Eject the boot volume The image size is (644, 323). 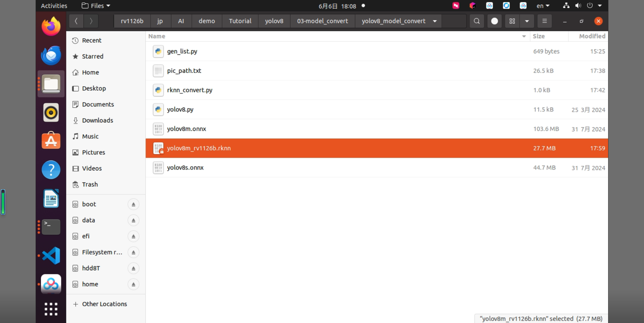click(133, 204)
